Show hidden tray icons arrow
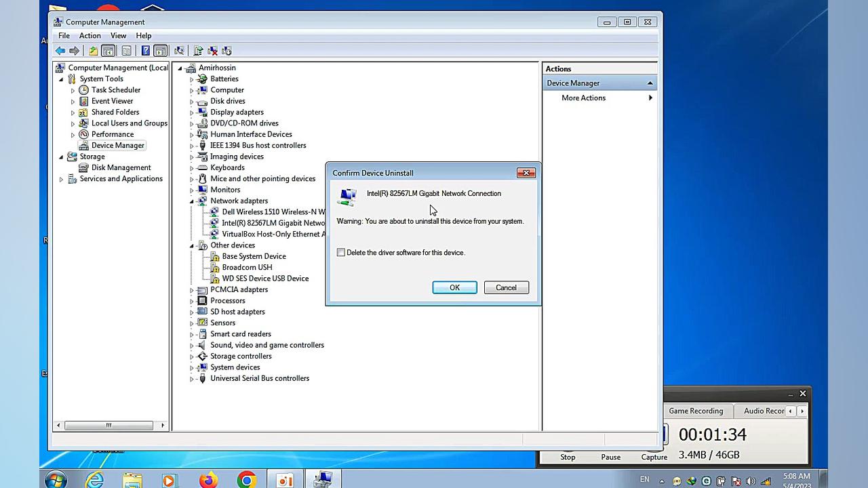 point(662,481)
